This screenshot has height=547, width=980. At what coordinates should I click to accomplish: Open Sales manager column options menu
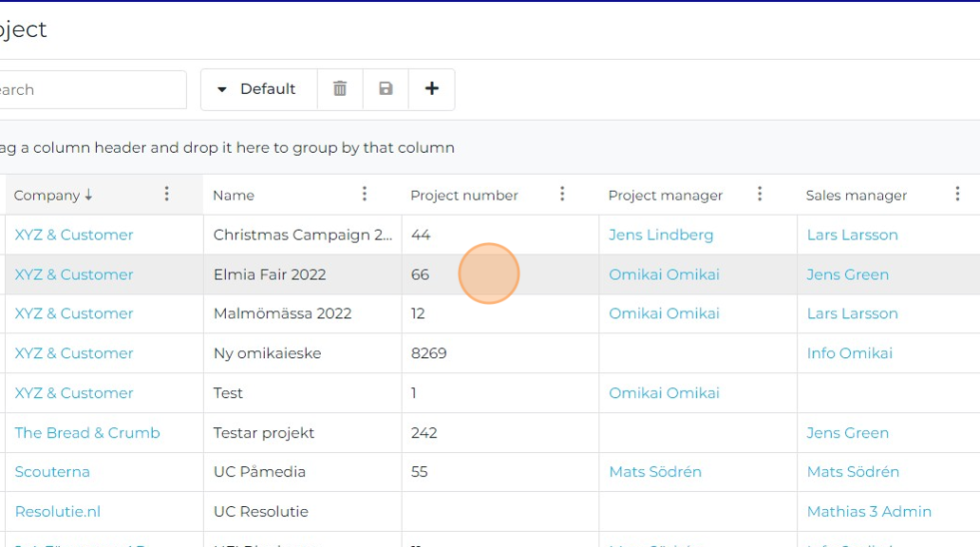[957, 195]
